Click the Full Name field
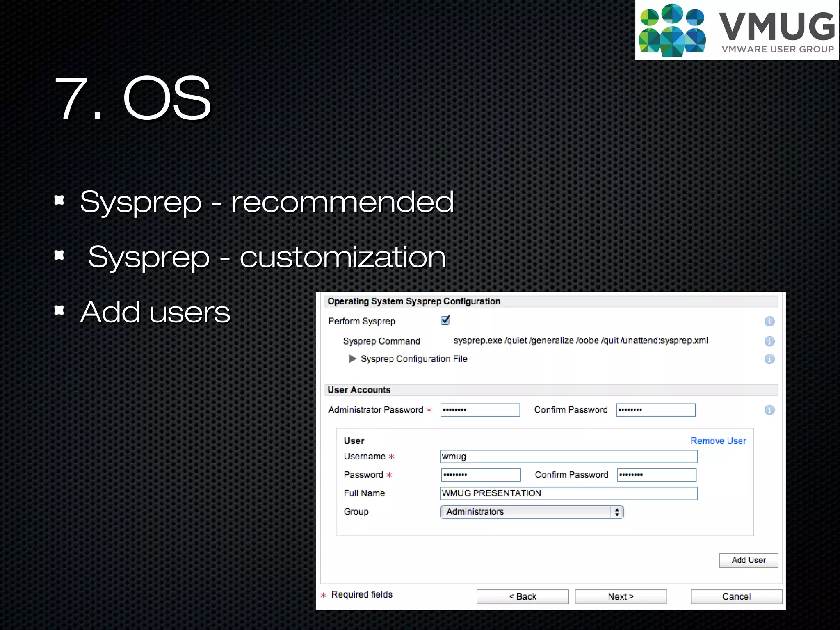 [568, 493]
